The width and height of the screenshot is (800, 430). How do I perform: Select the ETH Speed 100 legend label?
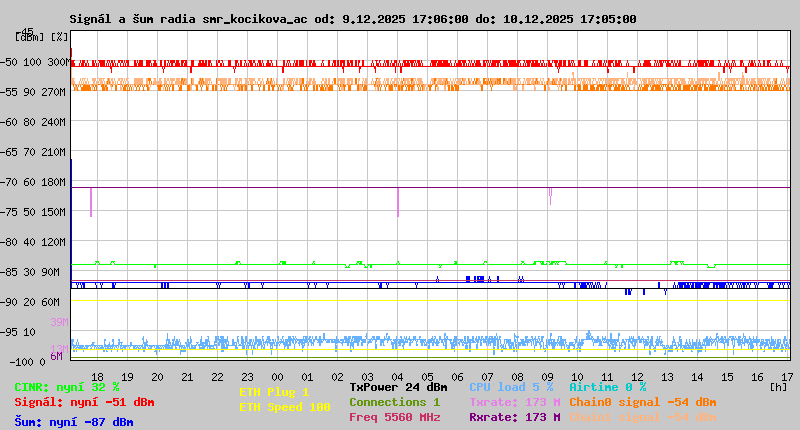coord(284,407)
